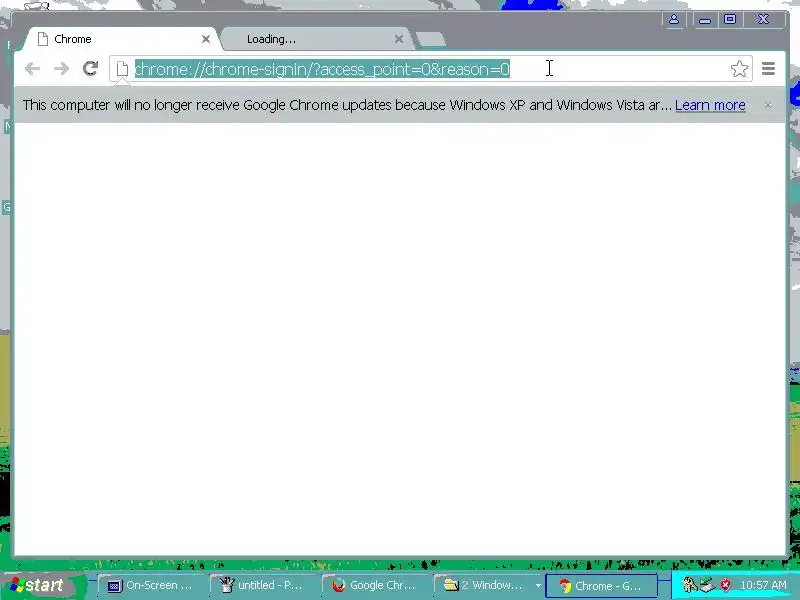Open the Learn more link
800x600 pixels.
pyautogui.click(x=710, y=105)
